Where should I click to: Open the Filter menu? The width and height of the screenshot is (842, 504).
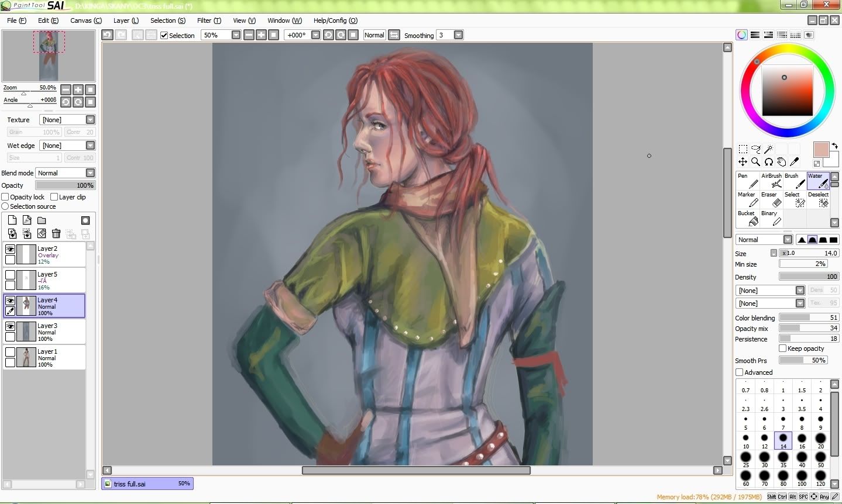click(x=209, y=20)
